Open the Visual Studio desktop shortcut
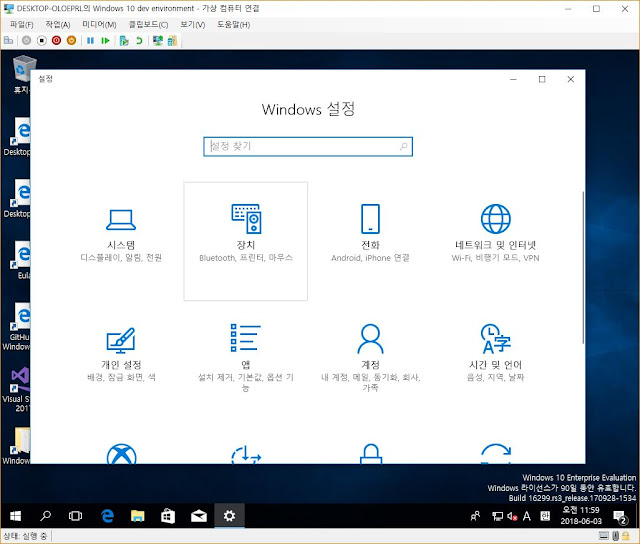The width and height of the screenshot is (640, 544). 16,390
